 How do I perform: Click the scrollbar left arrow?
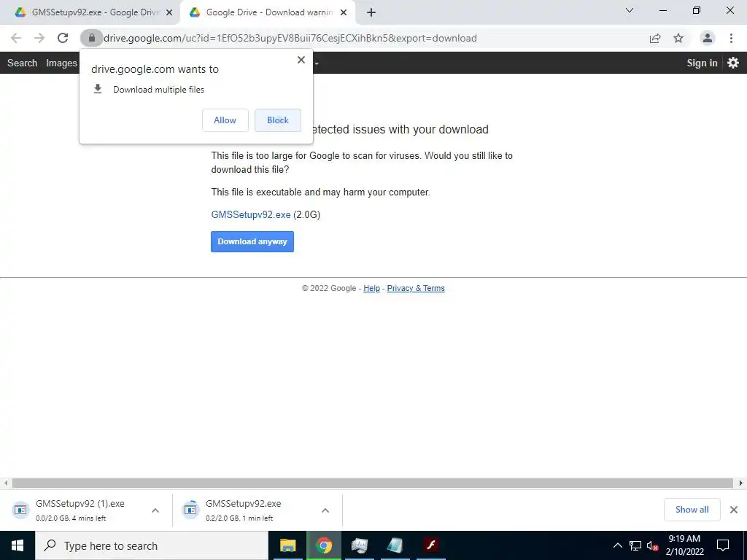(6, 483)
